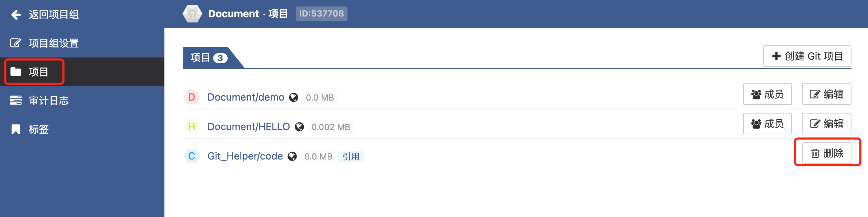Click the back arrow icon
The width and height of the screenshot is (868, 217).
point(16,15)
